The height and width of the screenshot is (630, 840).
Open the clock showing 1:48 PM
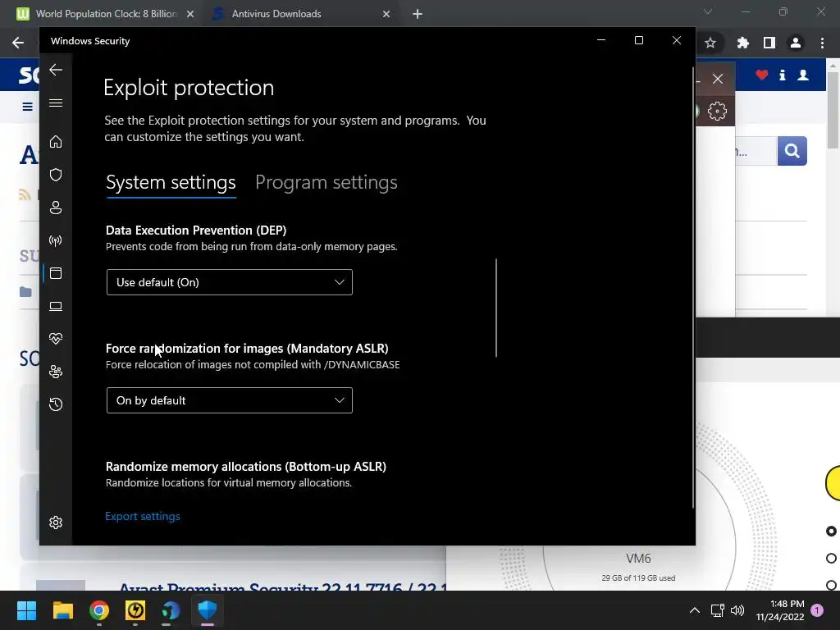click(780, 610)
